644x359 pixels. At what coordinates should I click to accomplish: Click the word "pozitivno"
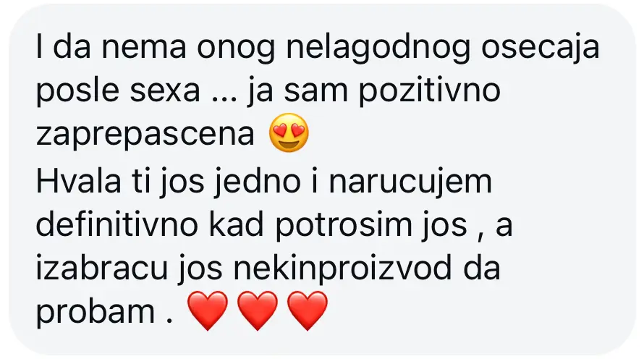pyautogui.click(x=430, y=92)
